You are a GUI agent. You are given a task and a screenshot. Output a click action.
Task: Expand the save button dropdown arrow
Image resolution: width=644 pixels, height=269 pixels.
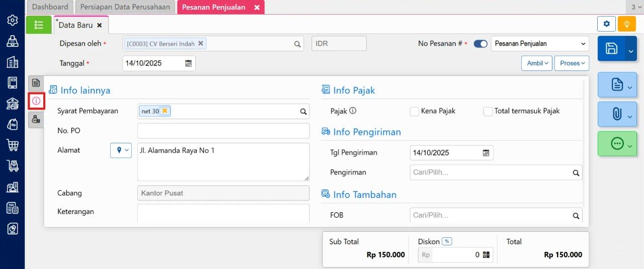tap(631, 48)
